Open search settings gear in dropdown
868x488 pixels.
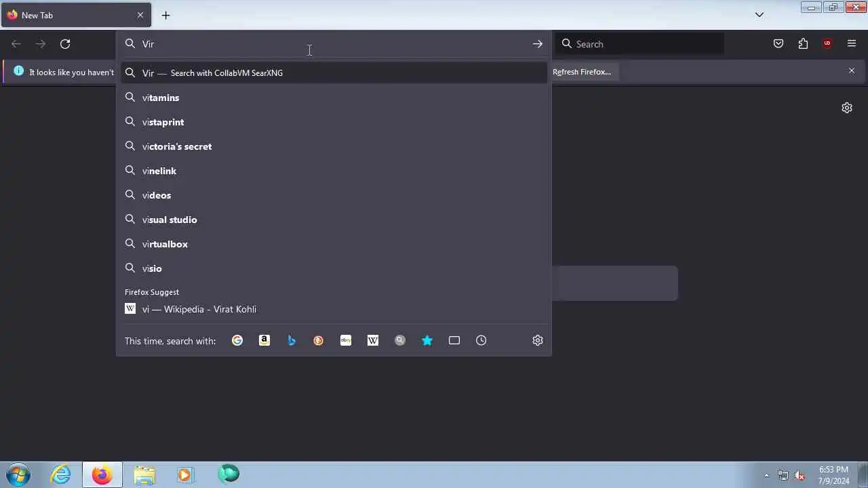tap(538, 340)
